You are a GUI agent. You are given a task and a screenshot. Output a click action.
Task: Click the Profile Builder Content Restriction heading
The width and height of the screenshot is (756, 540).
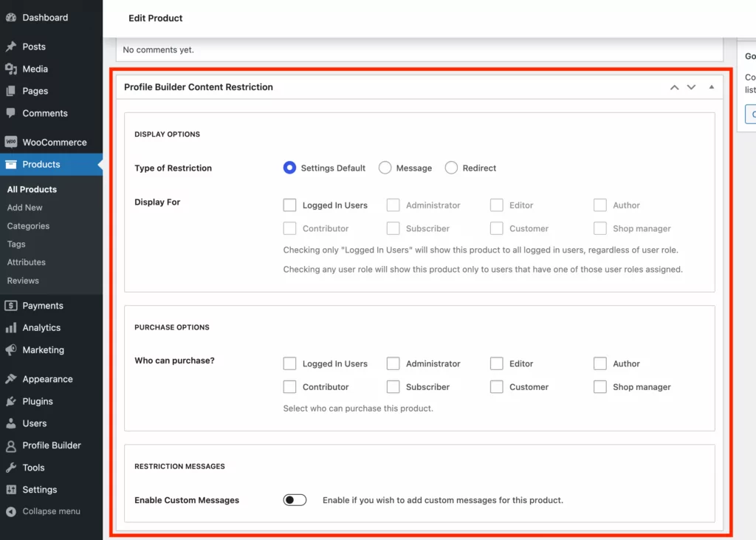click(198, 87)
